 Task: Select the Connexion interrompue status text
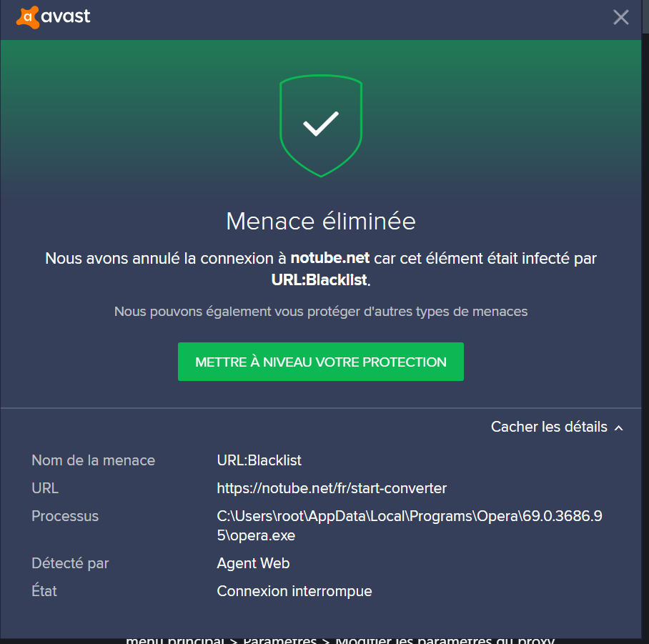pyautogui.click(x=294, y=591)
